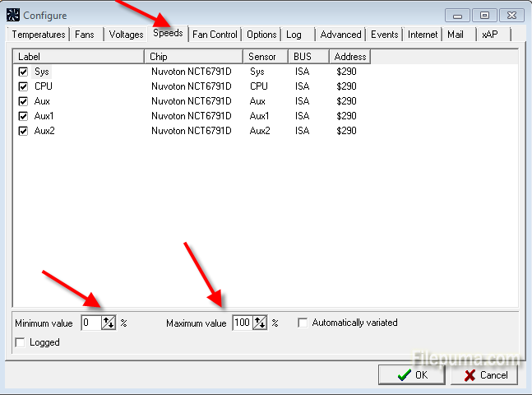Image resolution: width=532 pixels, height=395 pixels.
Task: Uncheck the Aux speed checkbox
Action: [23, 101]
